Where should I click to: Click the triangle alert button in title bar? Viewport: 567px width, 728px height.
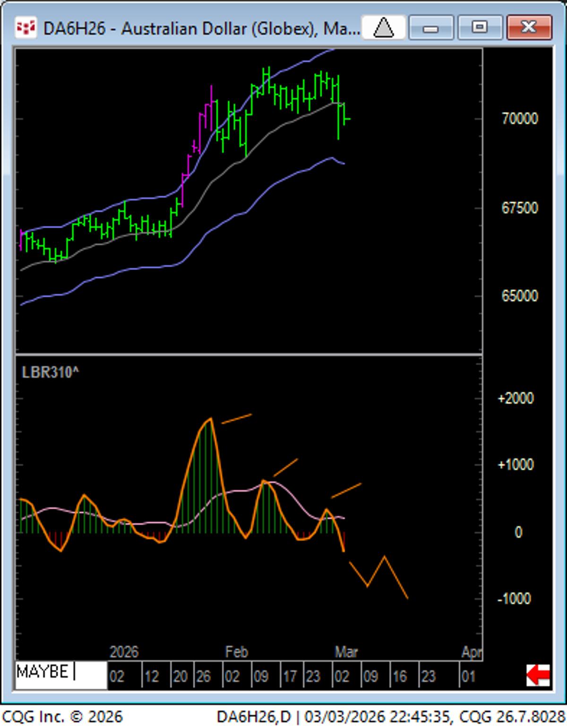tap(383, 28)
